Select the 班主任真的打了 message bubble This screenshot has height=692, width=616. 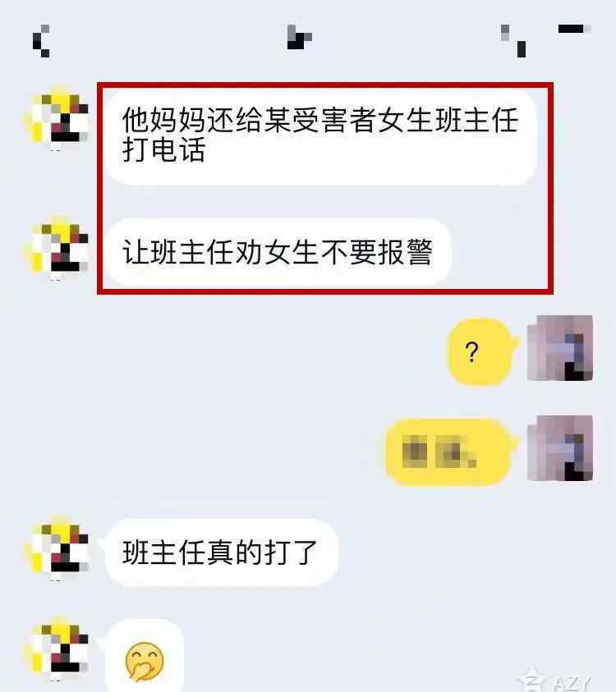click(x=221, y=552)
